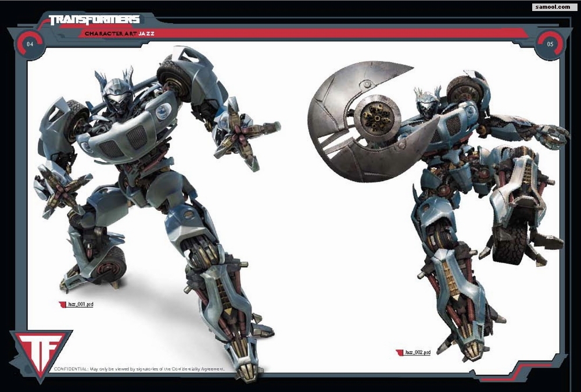
Task: Click the Jazz_002.psd file label
Action: pyautogui.click(x=418, y=353)
